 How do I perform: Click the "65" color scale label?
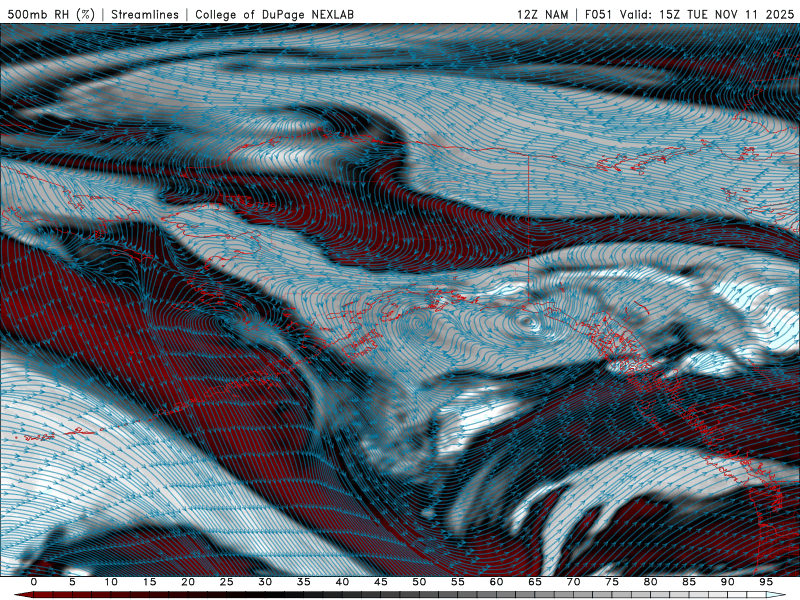535,582
